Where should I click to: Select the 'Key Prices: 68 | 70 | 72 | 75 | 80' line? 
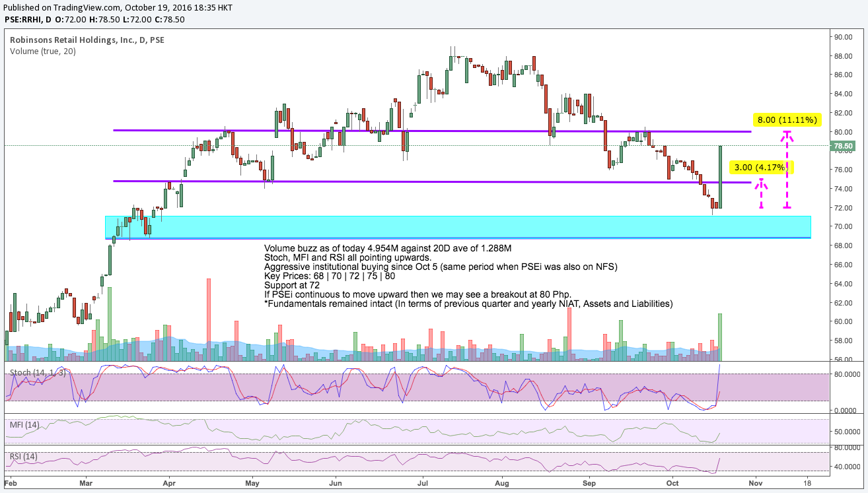329,276
